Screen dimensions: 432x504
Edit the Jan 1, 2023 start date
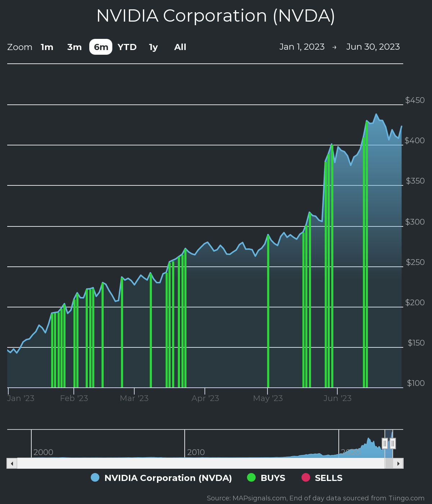[302, 47]
